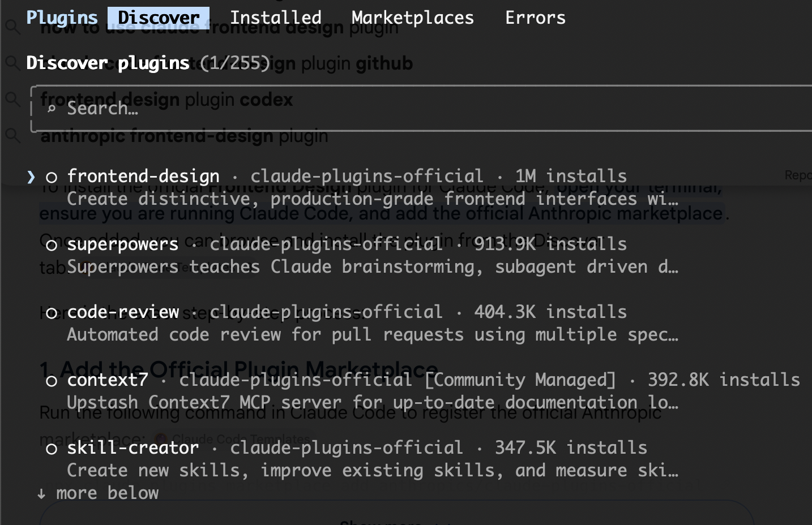Click claude-plugins-official source on the frontend-design row
This screenshot has width=812, height=525.
367,176
